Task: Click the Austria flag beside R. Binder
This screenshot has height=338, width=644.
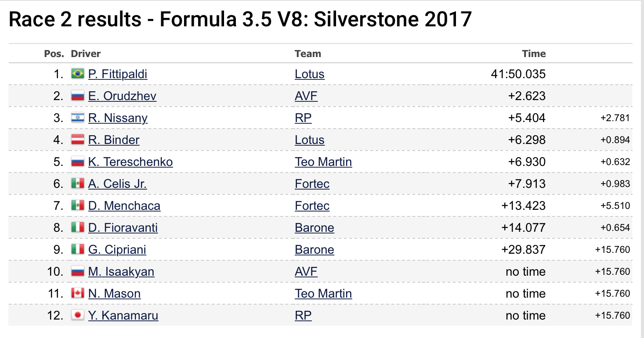Action: pyautogui.click(x=78, y=140)
